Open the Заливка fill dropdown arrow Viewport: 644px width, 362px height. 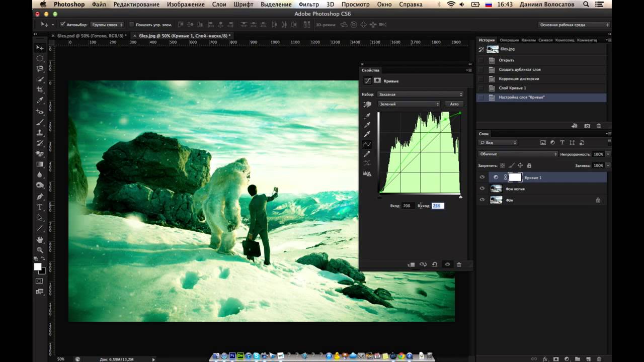(608, 165)
